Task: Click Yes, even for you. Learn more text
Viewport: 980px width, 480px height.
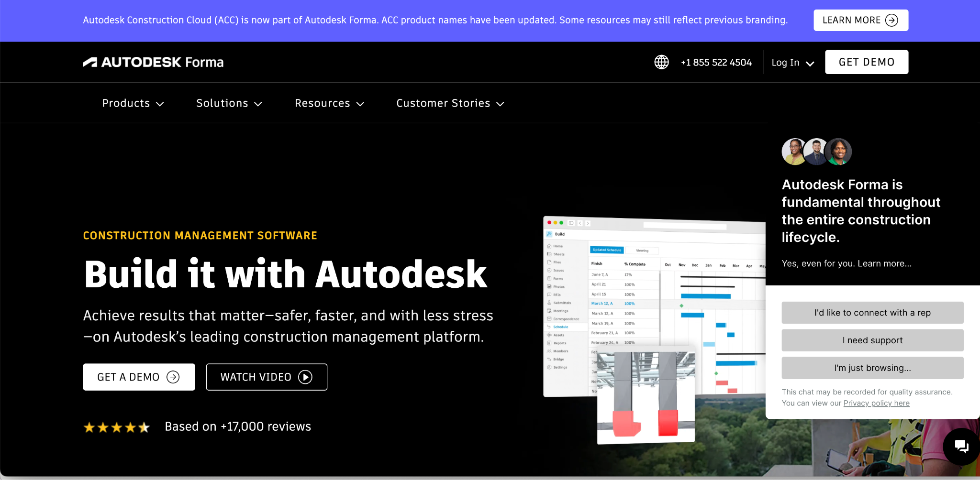Action: [x=846, y=263]
